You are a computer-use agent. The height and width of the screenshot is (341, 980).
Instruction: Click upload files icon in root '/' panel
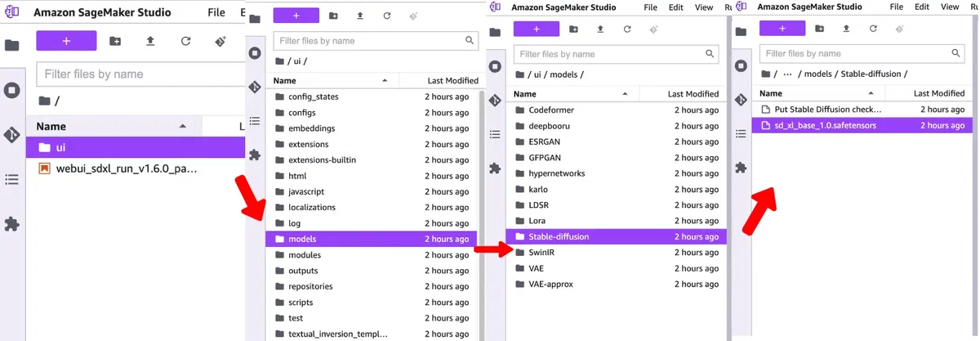click(x=150, y=41)
